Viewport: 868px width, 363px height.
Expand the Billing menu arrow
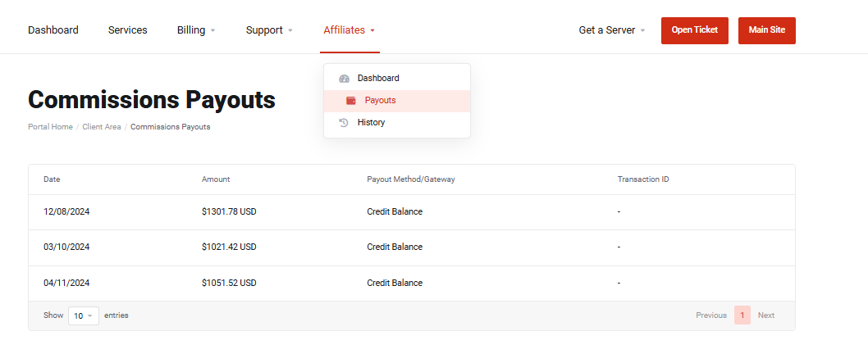point(212,31)
